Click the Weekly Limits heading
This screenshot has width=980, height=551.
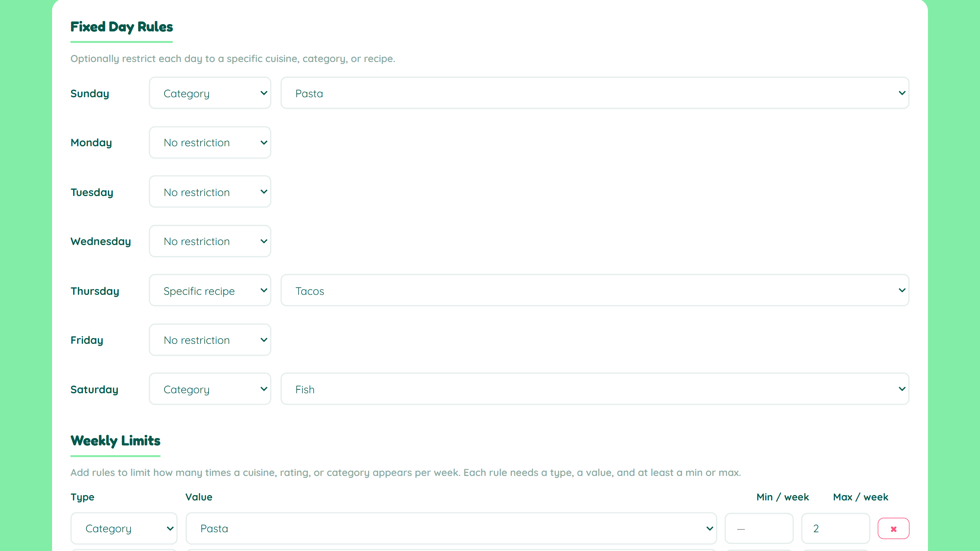pos(115,441)
